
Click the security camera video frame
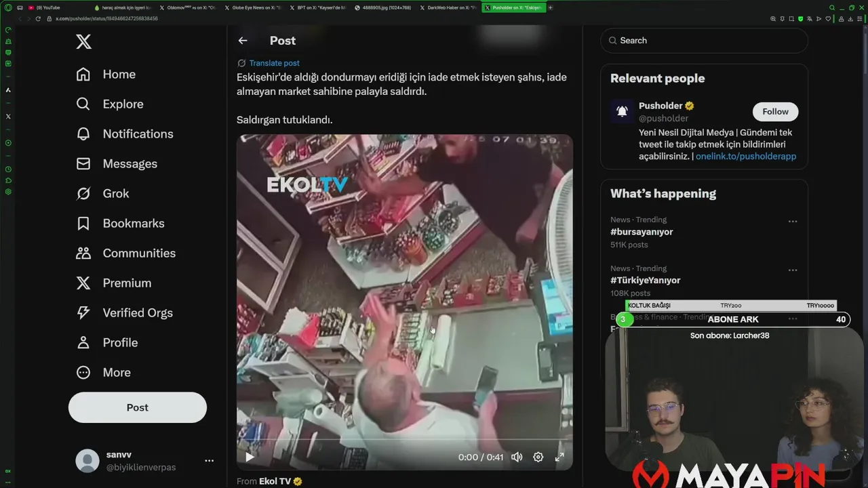tap(405, 302)
